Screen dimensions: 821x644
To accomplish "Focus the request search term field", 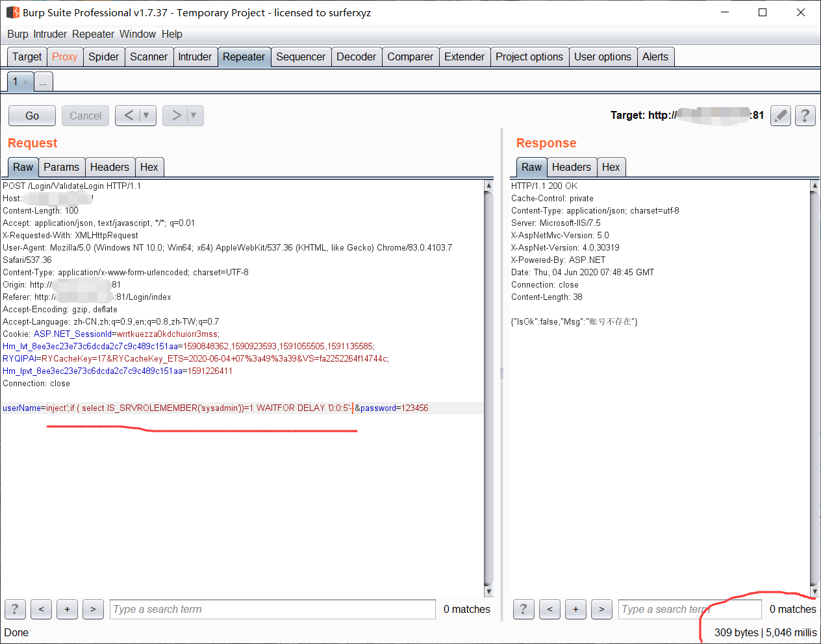I will pos(272,609).
